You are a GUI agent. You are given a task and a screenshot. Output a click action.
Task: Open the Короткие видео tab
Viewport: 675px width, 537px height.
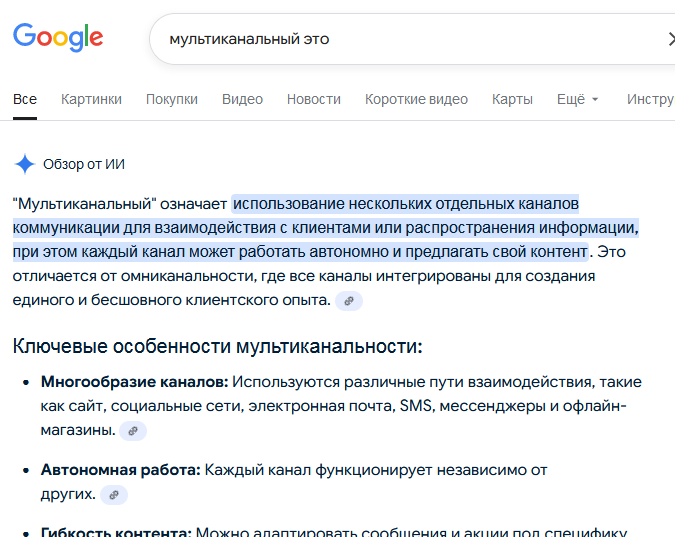click(x=416, y=99)
